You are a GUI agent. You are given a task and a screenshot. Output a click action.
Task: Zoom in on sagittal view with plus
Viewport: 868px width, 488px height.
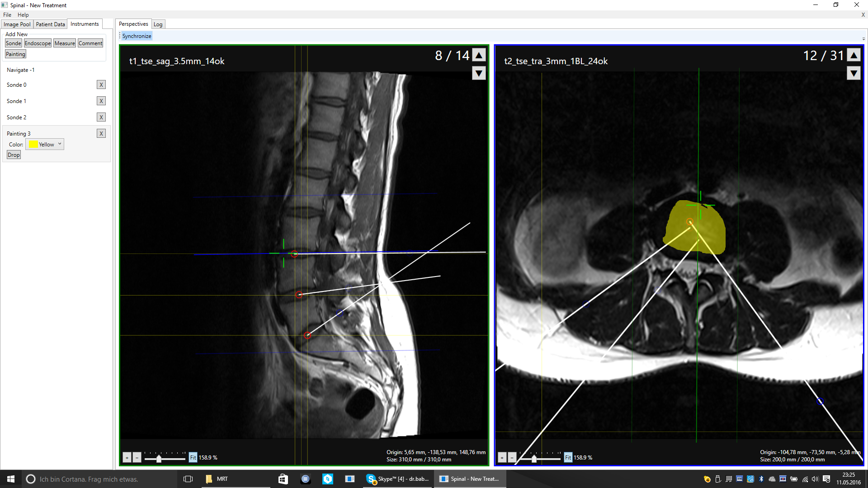(127, 458)
